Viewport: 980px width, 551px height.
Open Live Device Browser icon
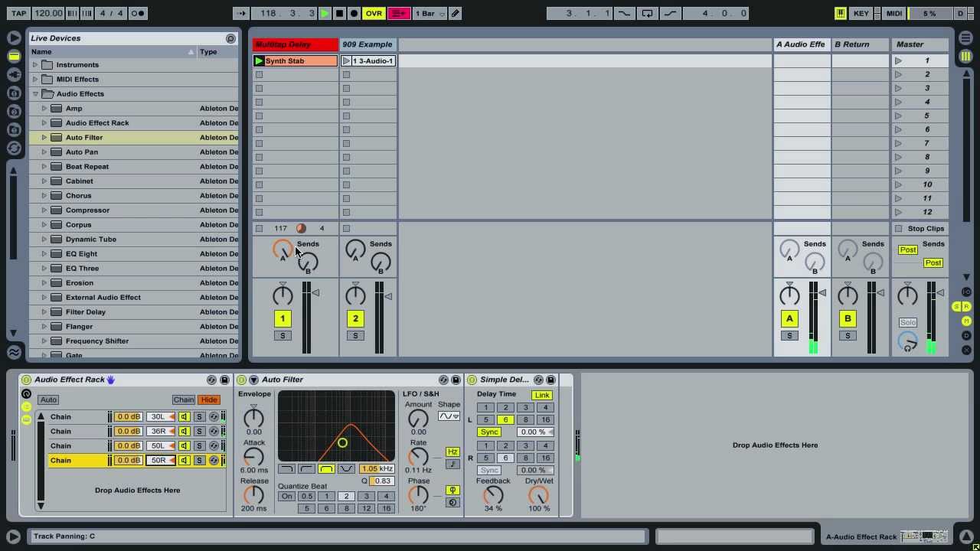[x=14, y=56]
